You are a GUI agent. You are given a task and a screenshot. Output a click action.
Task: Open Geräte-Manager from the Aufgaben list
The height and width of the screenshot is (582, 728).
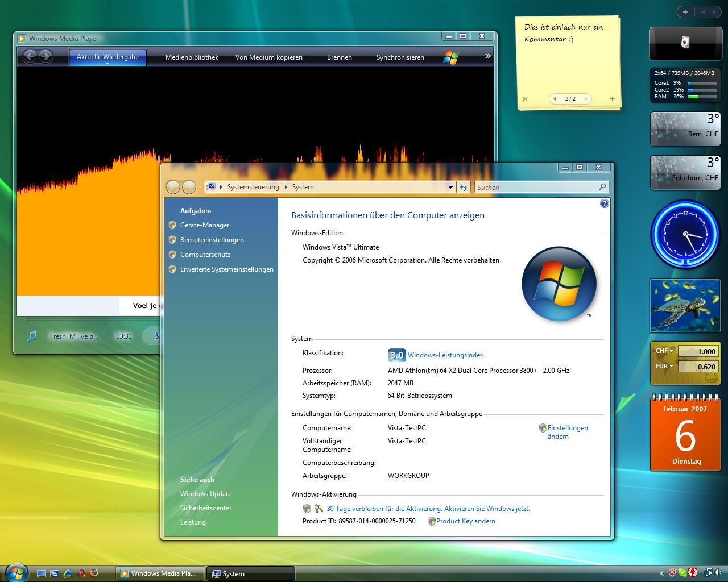click(x=205, y=225)
